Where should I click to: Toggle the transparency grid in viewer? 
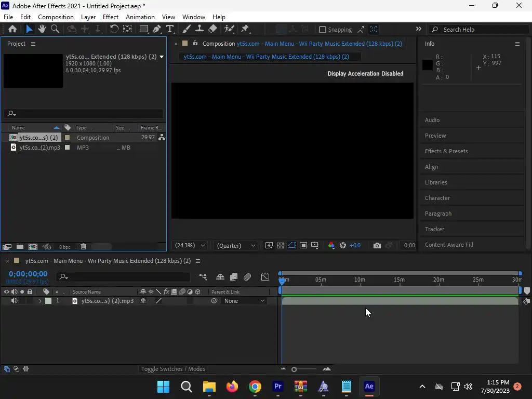pyautogui.click(x=281, y=245)
